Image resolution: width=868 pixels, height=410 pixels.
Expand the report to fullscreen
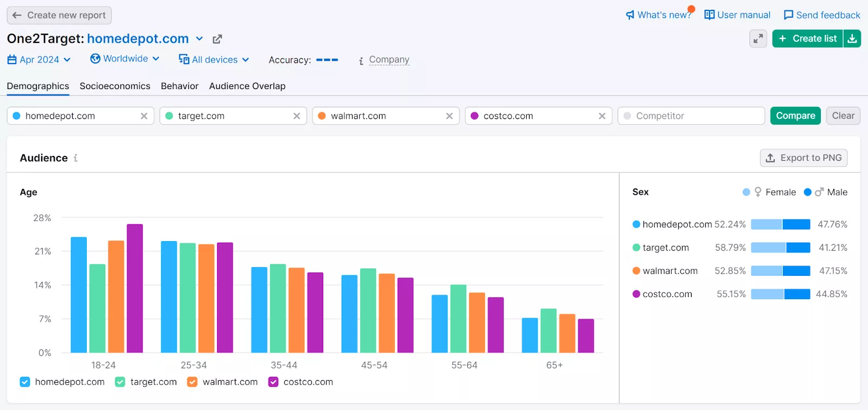758,39
